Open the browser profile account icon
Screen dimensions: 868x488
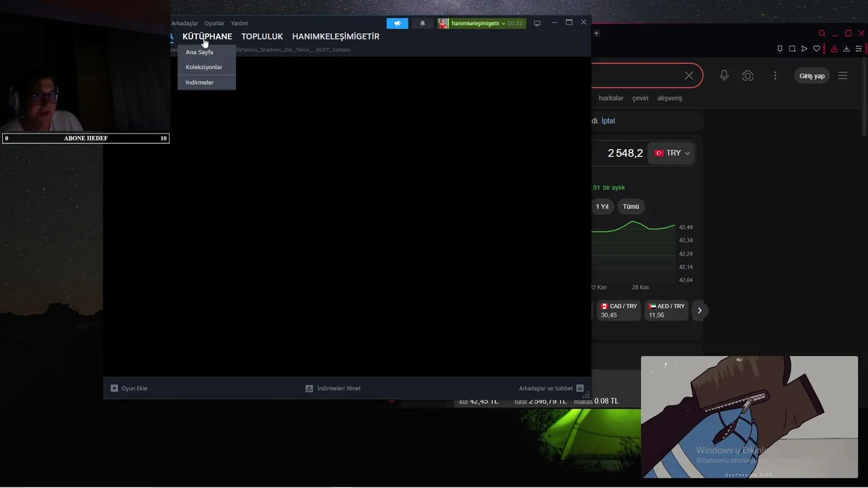pyautogui.click(x=834, y=49)
